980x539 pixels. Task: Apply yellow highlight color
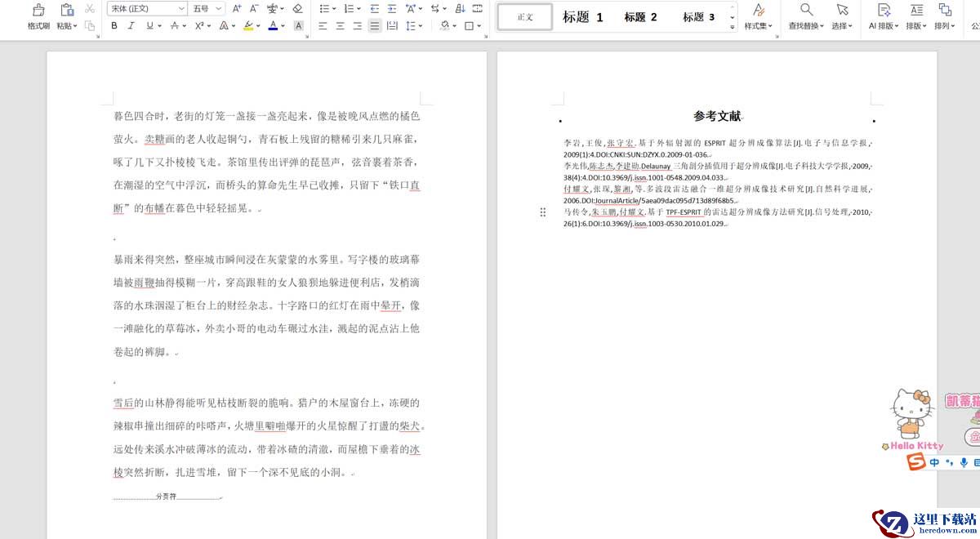(x=247, y=25)
